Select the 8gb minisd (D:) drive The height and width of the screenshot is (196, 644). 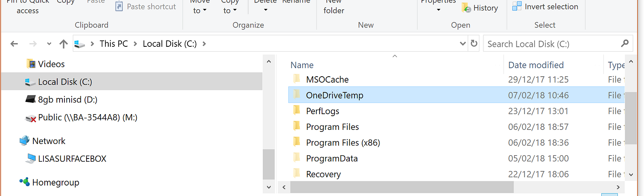tap(68, 100)
